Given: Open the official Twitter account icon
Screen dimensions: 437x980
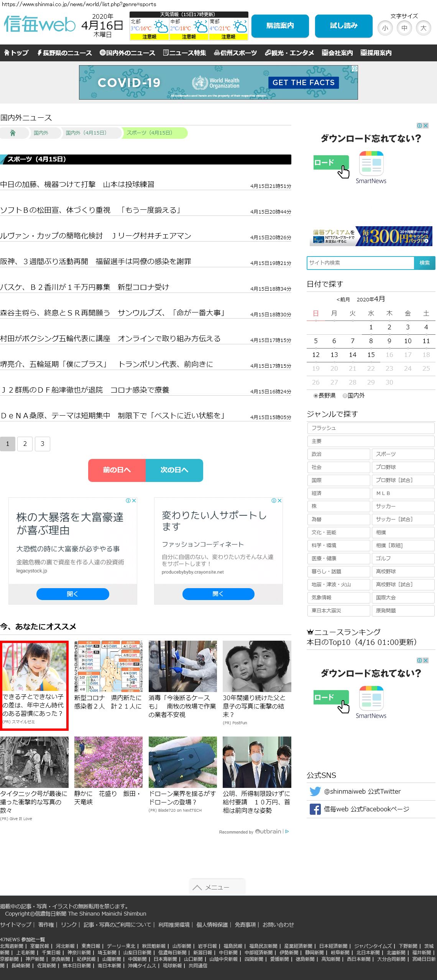Looking at the screenshot, I should (315, 791).
